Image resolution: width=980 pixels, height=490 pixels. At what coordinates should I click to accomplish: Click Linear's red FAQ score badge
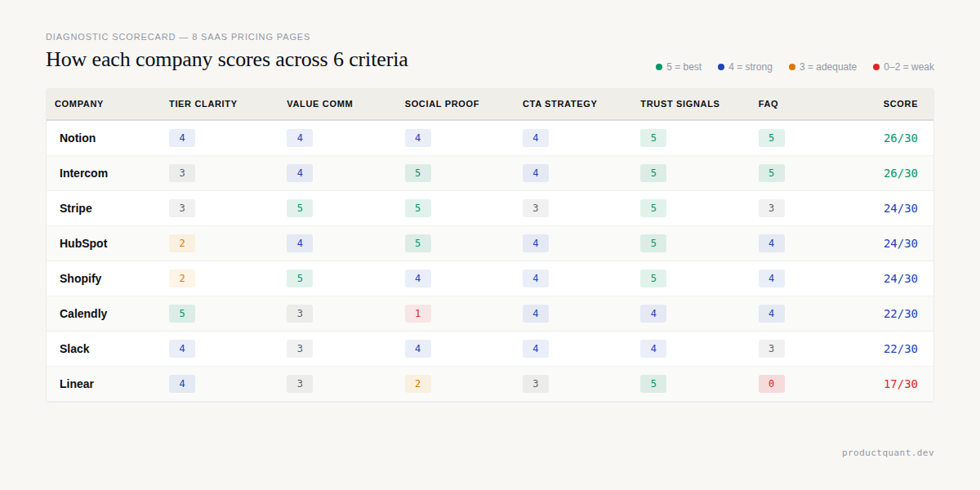click(772, 384)
